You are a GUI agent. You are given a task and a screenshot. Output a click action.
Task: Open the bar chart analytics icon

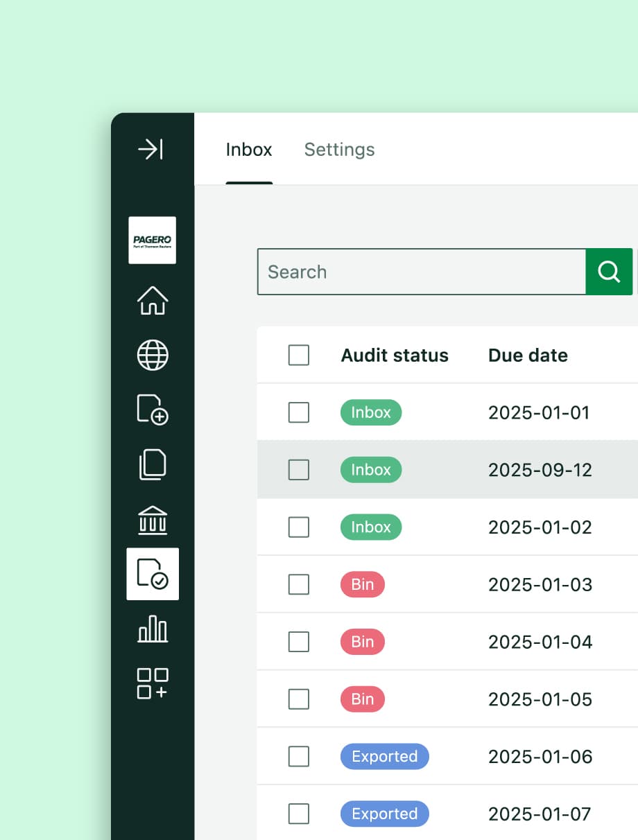click(153, 629)
